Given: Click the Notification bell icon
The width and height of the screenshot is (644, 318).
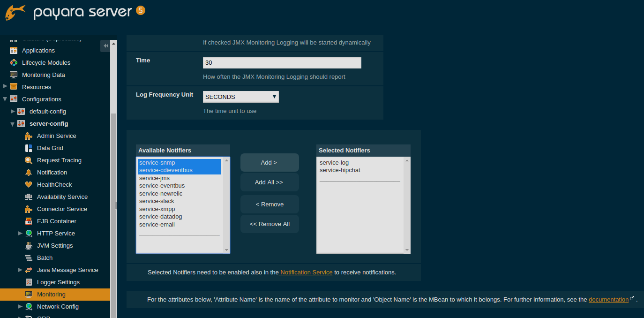Looking at the screenshot, I should pyautogui.click(x=29, y=173).
